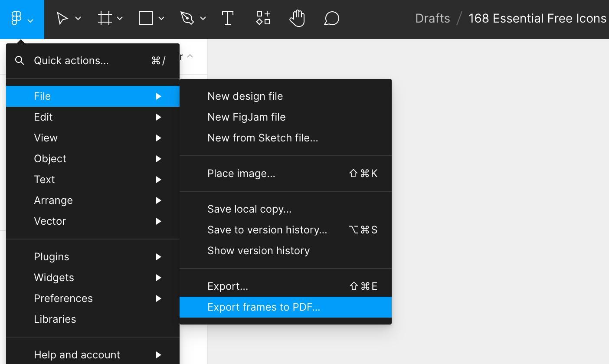The width and height of the screenshot is (609, 364).
Task: Open the Edit submenu
Action: click(x=93, y=117)
